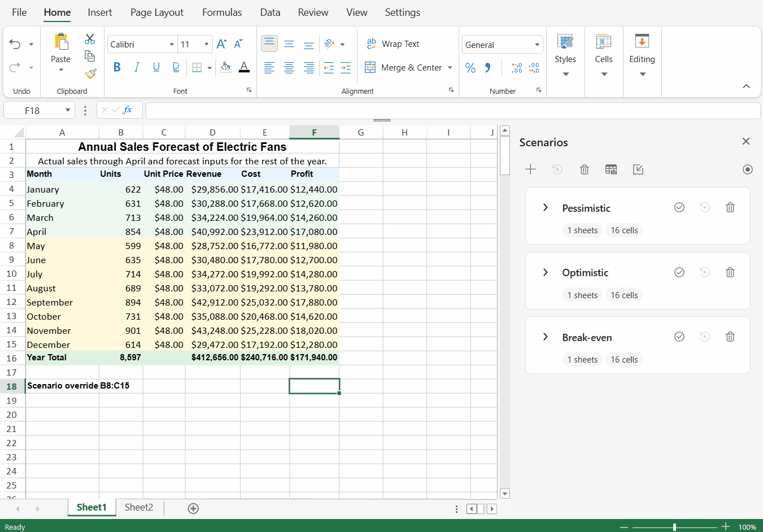Apply the Break-even scenario checkmark
This screenshot has height=532, width=763.
coord(679,337)
